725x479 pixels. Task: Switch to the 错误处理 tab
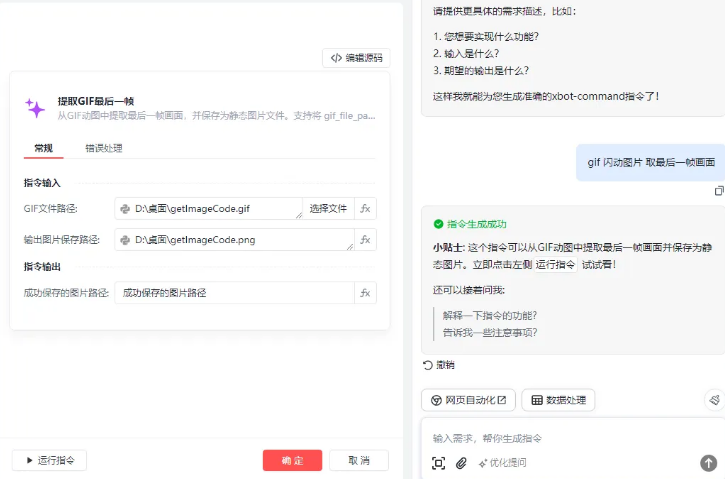click(x=104, y=148)
